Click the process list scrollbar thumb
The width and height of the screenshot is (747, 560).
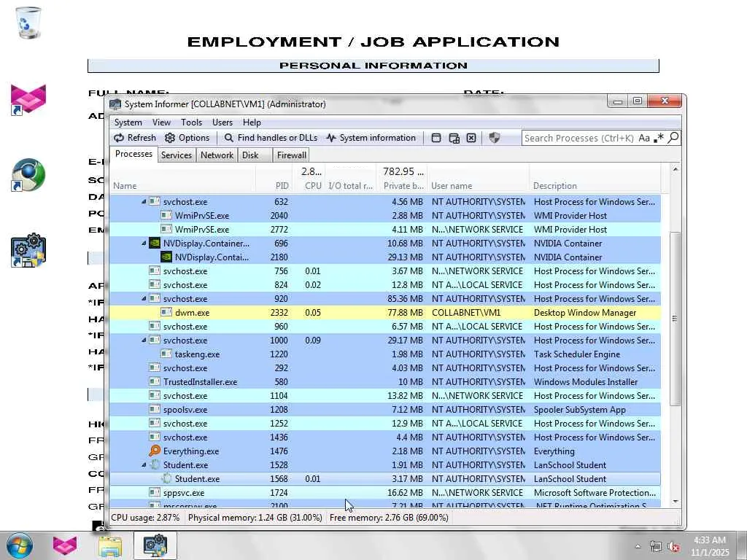[675, 319]
